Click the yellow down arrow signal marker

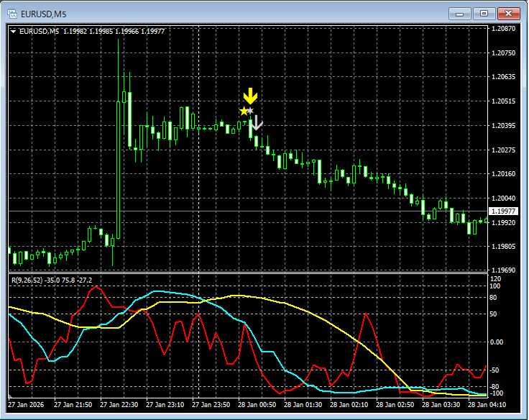tap(249, 96)
